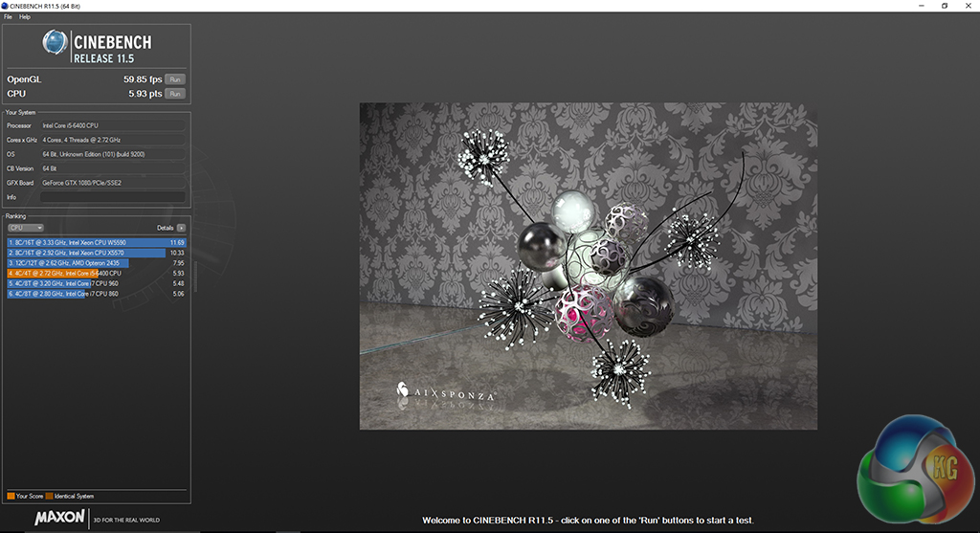Open the CPU ranking type dropdown
The height and width of the screenshot is (533, 980).
[x=26, y=228]
